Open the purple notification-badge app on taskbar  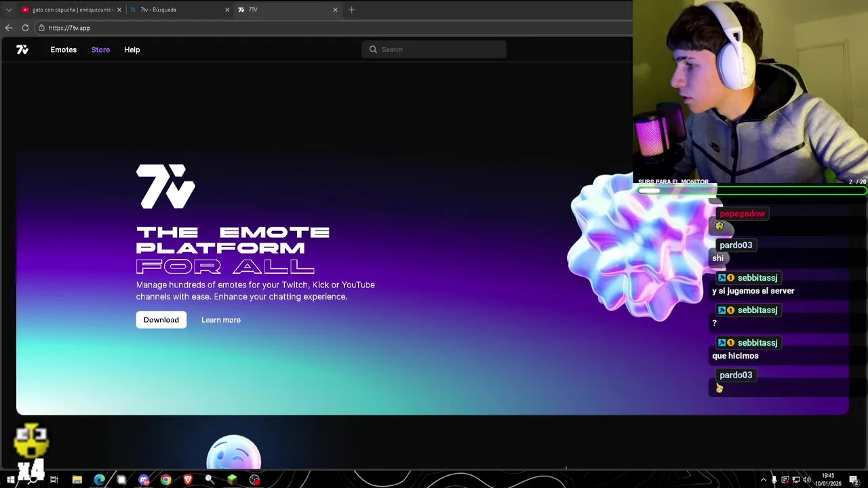[144, 480]
